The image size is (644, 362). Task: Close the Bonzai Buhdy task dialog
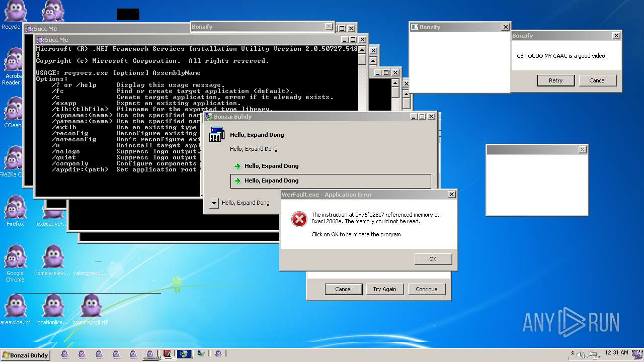click(x=431, y=117)
